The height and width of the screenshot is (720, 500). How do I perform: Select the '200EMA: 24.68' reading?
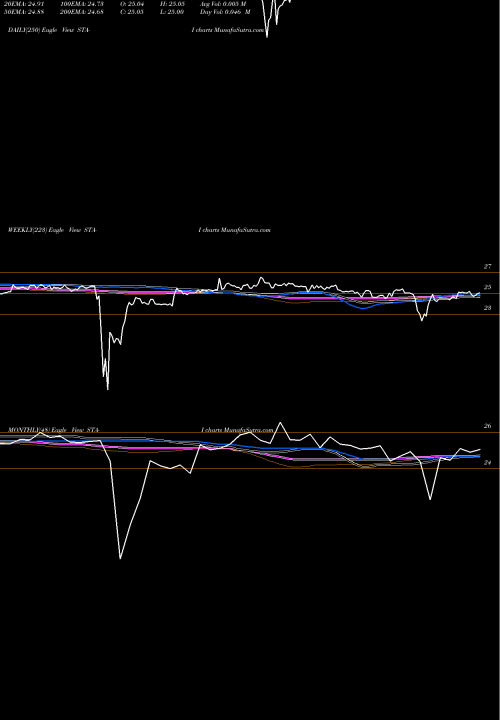(82, 12)
